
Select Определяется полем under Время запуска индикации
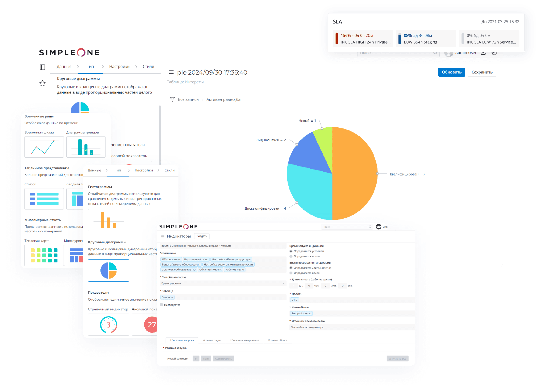tap(291, 256)
